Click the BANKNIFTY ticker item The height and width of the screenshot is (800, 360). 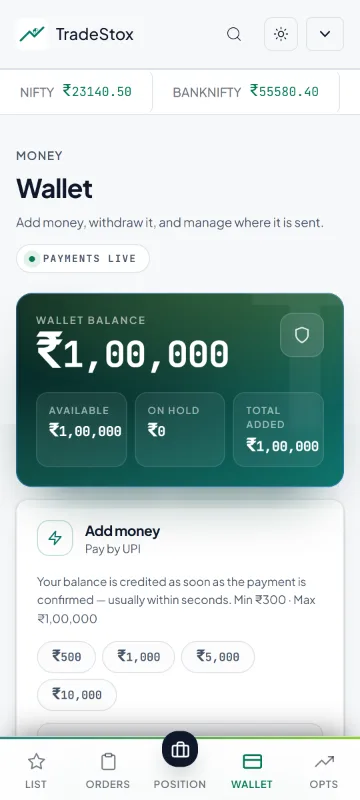246,92
